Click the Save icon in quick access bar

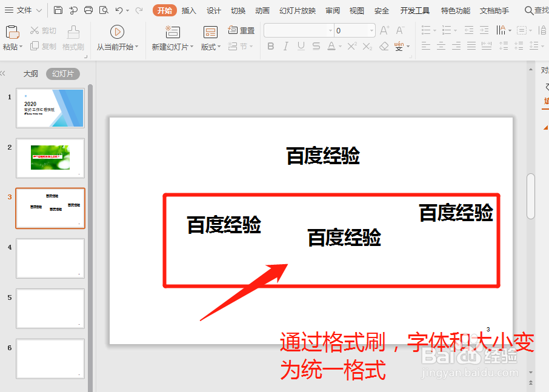pos(58,10)
